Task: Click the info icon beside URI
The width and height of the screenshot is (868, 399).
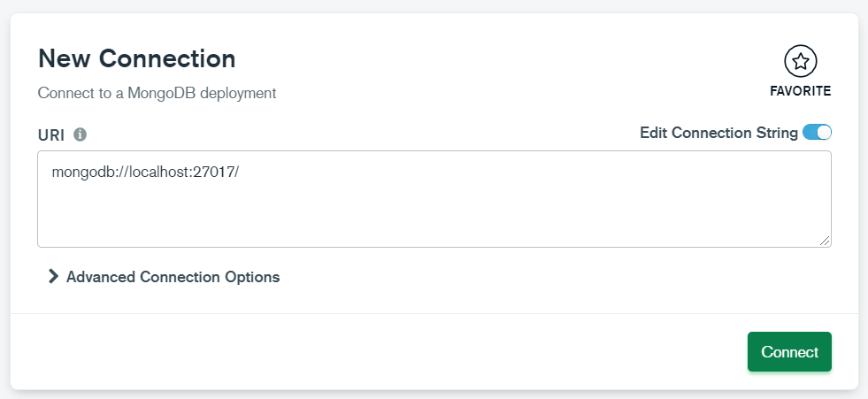Action: coord(81,134)
